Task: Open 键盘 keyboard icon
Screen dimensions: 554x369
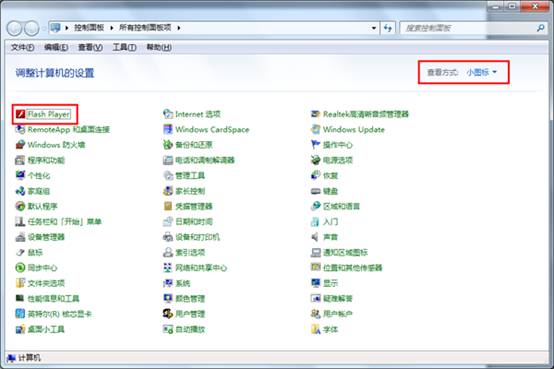Action: click(315, 191)
